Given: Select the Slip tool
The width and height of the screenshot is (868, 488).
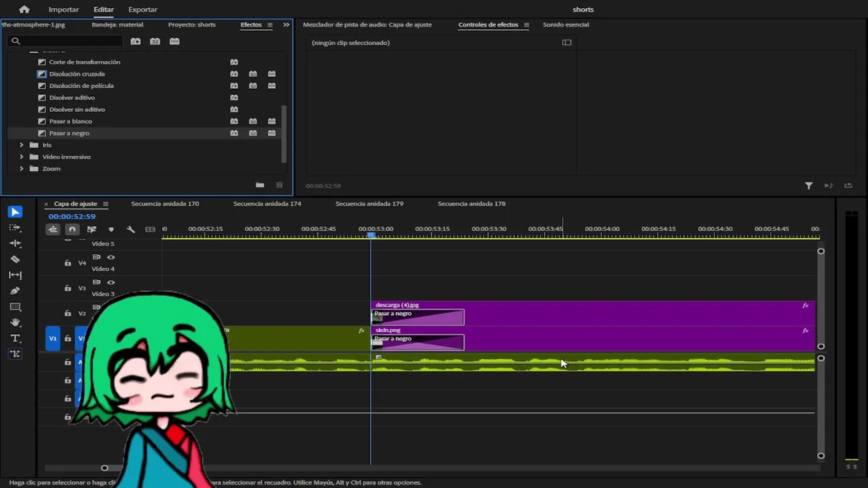Looking at the screenshot, I should (15, 275).
